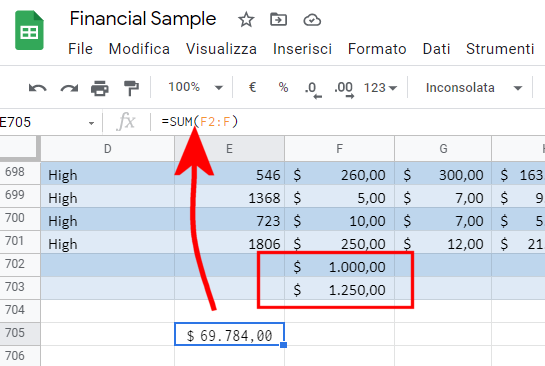Select cell containing 723
This screenshot has height=366, width=545.
click(x=229, y=219)
